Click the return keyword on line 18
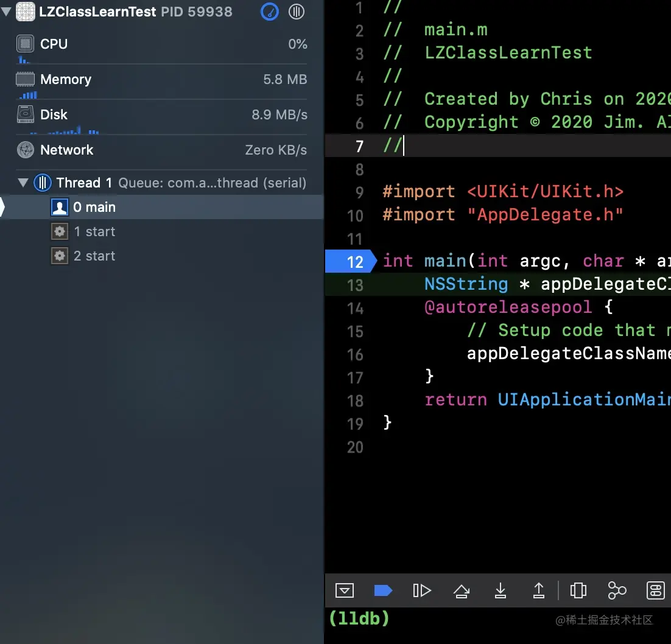Image resolution: width=671 pixels, height=644 pixels. pyautogui.click(x=455, y=400)
